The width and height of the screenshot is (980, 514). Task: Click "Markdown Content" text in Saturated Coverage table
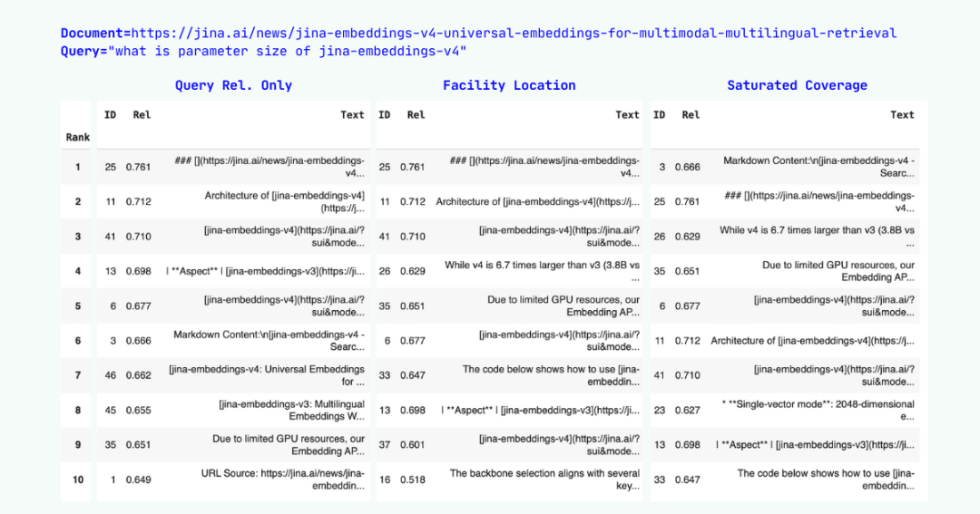(818, 167)
